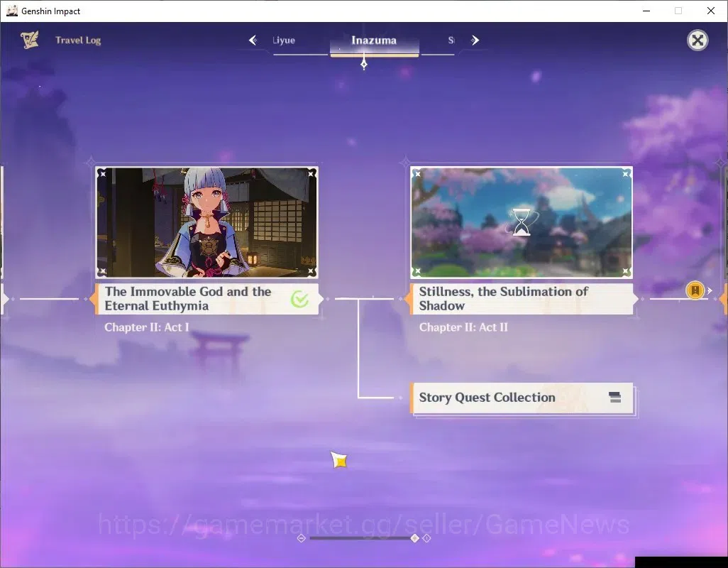Expand the small arrow beside the bookmark badge
728x568 pixels.
click(x=710, y=290)
